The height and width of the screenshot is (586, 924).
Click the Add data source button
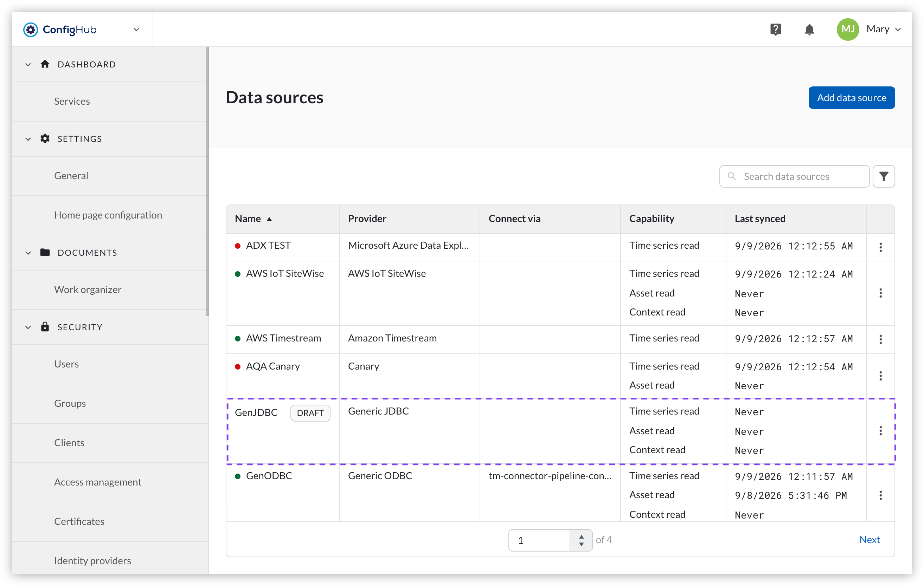coord(852,97)
